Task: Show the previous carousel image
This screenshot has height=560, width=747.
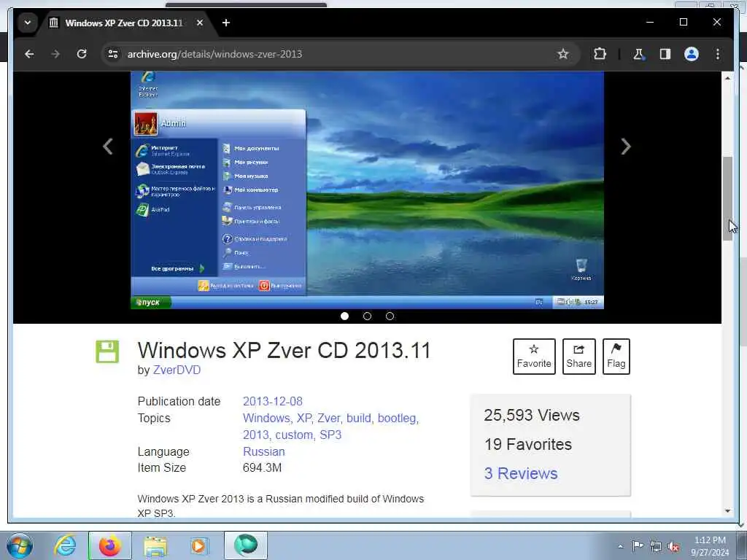Action: 108,146
